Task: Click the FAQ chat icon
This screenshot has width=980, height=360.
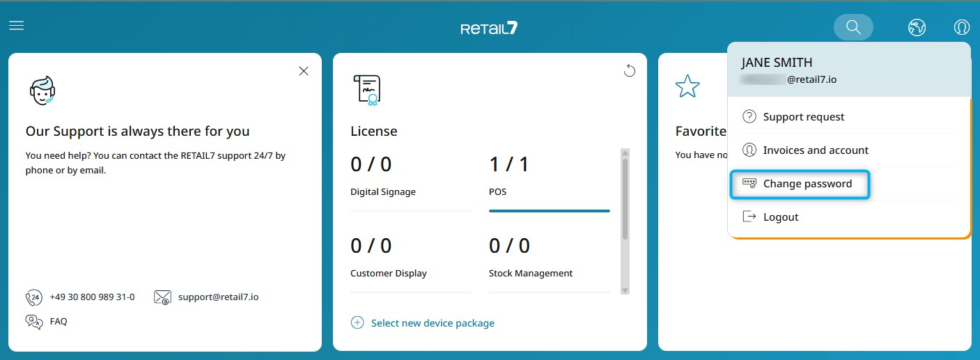Action: click(33, 321)
